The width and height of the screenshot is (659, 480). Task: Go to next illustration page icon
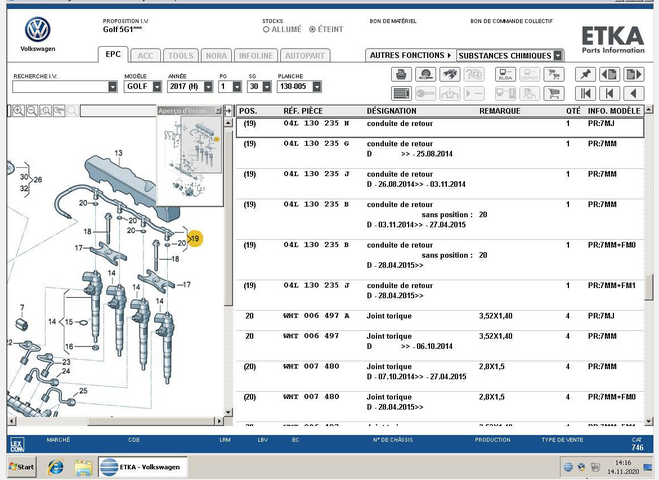click(x=634, y=75)
